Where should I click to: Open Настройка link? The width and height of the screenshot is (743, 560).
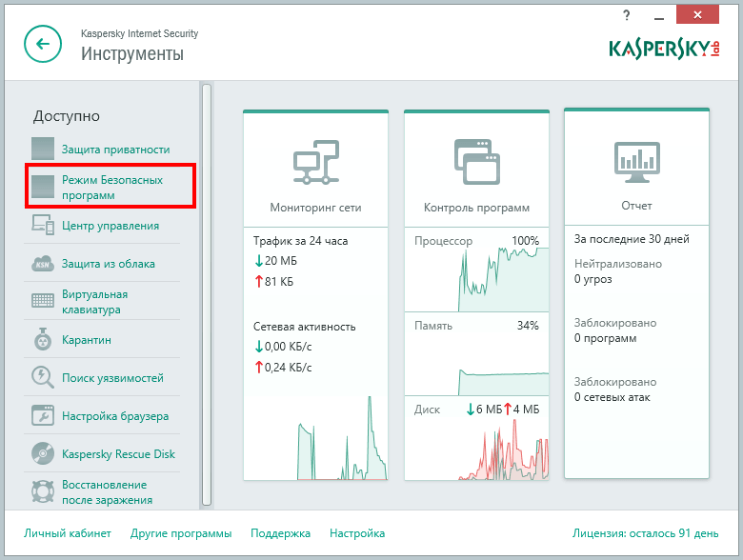[x=357, y=533]
